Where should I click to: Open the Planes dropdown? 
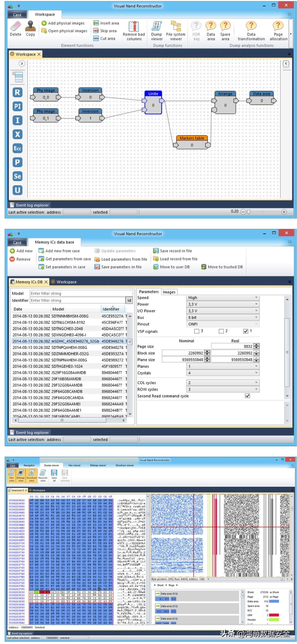click(x=223, y=366)
